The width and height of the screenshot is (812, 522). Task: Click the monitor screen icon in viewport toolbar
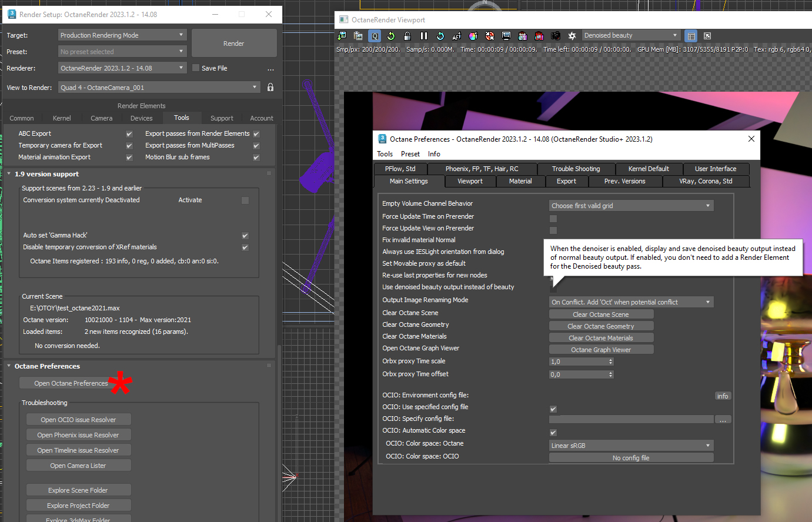point(506,36)
